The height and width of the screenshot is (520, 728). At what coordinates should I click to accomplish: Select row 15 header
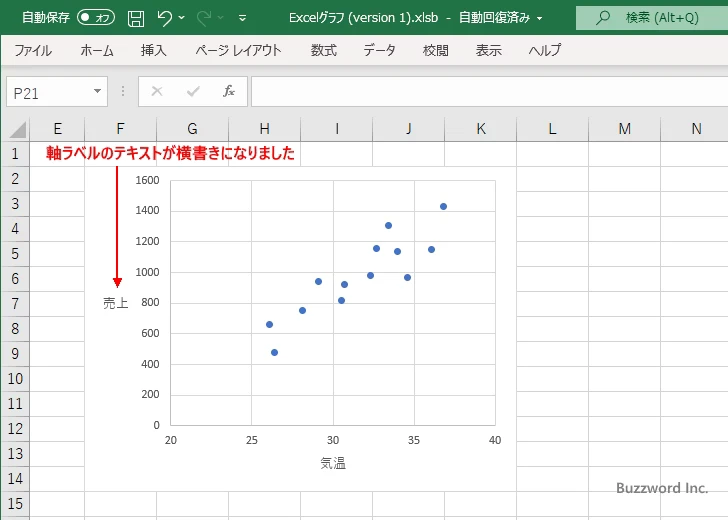15,504
